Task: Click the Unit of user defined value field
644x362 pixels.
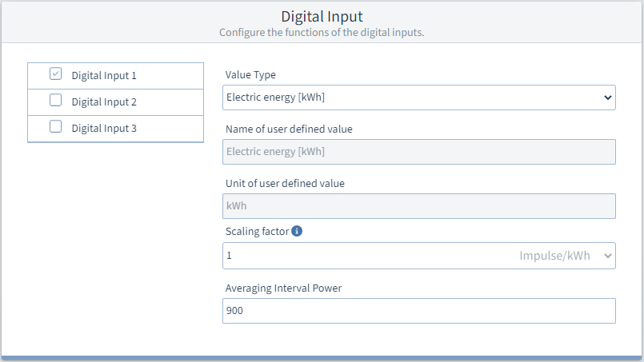Action: tap(419, 206)
